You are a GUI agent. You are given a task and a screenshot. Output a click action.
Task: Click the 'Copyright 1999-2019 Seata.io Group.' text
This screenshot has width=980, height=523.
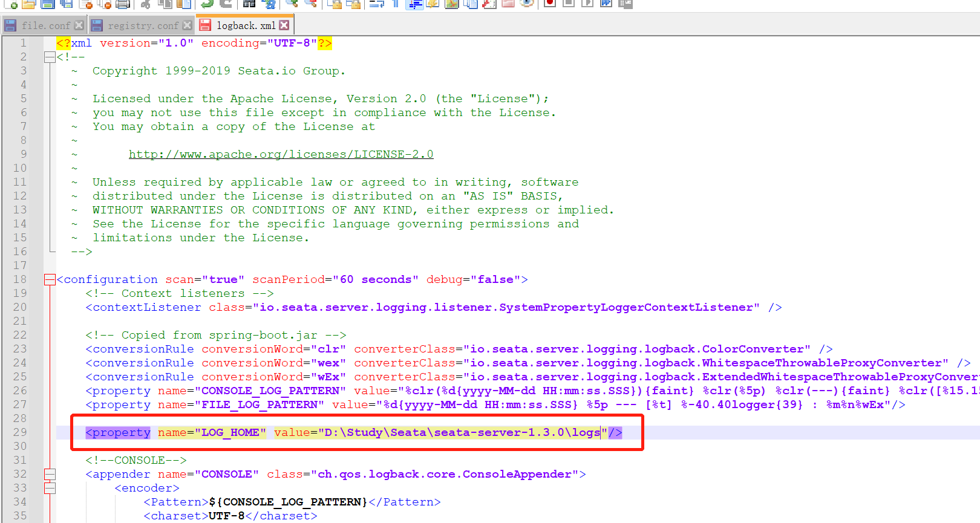click(x=218, y=71)
